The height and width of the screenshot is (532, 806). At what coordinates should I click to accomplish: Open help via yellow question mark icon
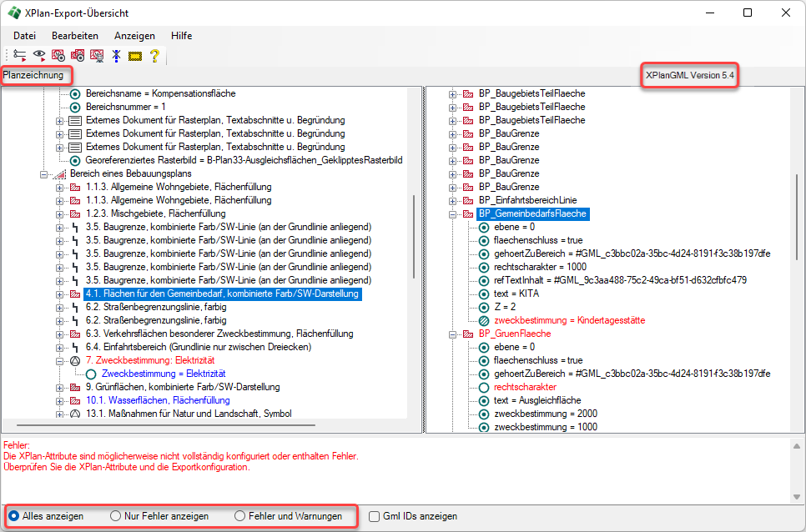(154, 56)
